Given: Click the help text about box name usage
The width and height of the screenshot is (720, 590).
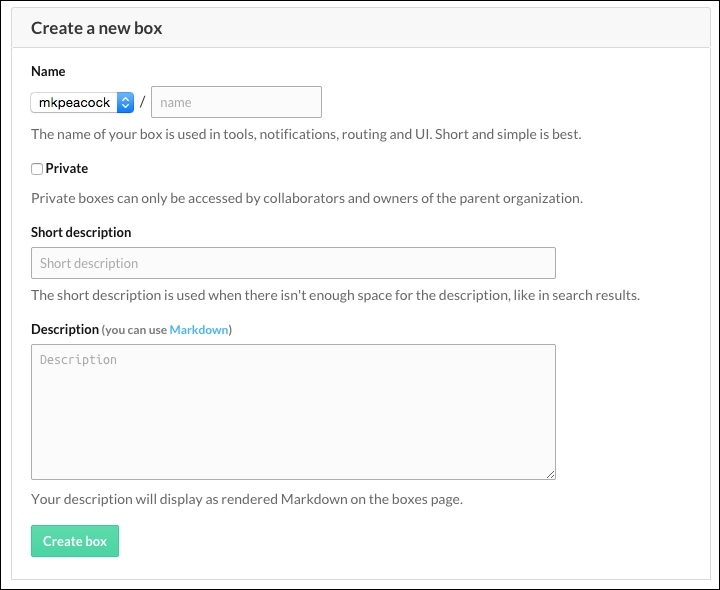Looking at the screenshot, I should pyautogui.click(x=306, y=134).
